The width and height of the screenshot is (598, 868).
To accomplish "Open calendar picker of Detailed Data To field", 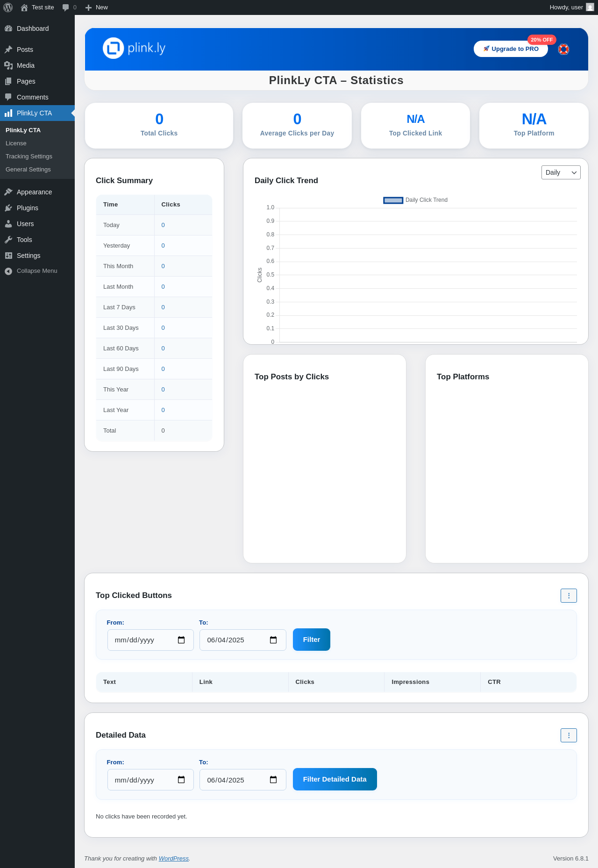I will (x=273, y=780).
